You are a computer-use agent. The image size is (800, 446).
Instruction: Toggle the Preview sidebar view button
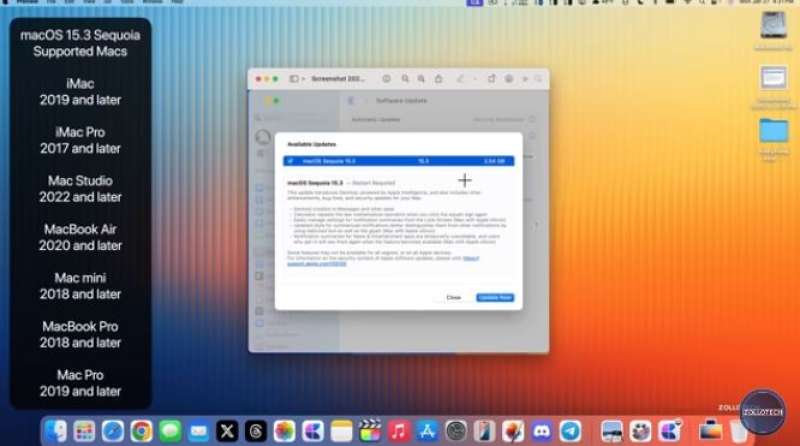point(294,79)
